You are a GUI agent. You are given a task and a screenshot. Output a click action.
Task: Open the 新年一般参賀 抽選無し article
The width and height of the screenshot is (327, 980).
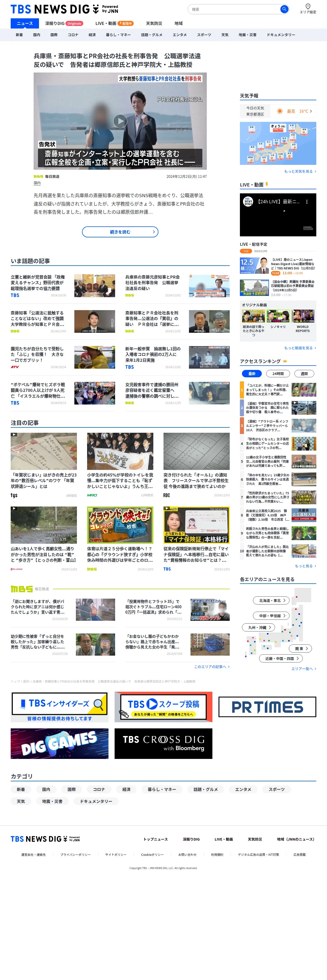[178, 358]
